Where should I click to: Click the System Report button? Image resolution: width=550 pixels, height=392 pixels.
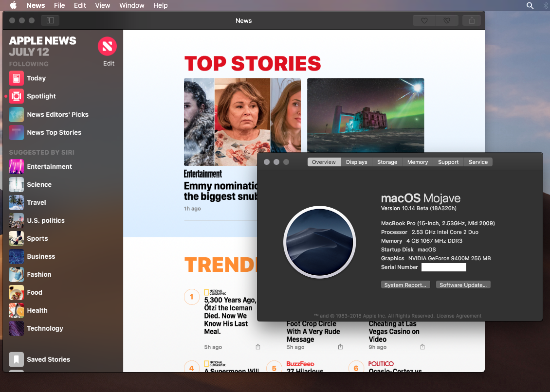pos(405,285)
